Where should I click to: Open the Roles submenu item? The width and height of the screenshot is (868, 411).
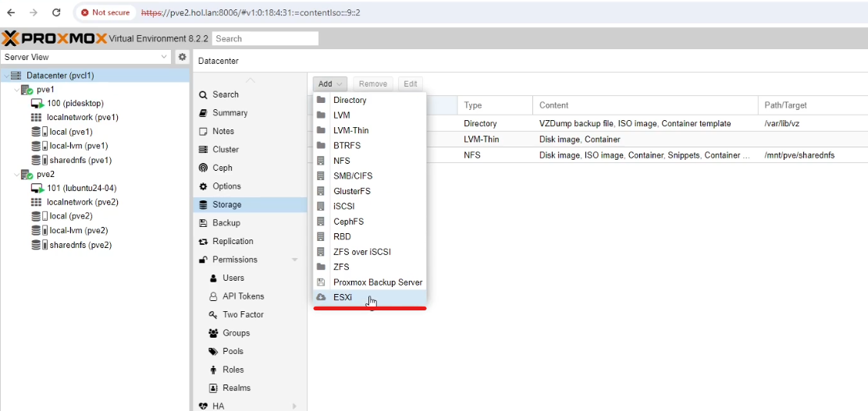251,370
